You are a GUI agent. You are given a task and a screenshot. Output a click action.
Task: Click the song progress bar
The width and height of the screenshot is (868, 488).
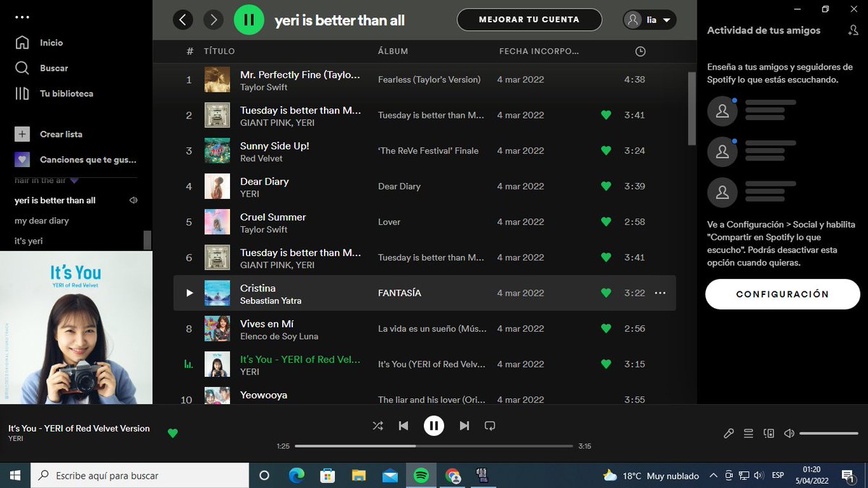[434, 446]
